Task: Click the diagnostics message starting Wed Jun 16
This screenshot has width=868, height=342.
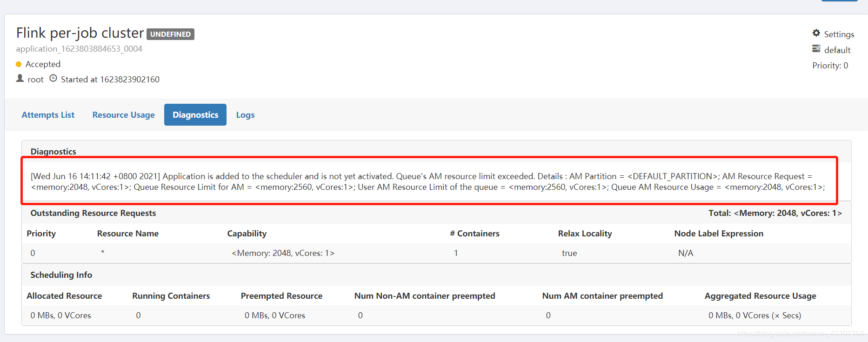Action: [x=428, y=181]
